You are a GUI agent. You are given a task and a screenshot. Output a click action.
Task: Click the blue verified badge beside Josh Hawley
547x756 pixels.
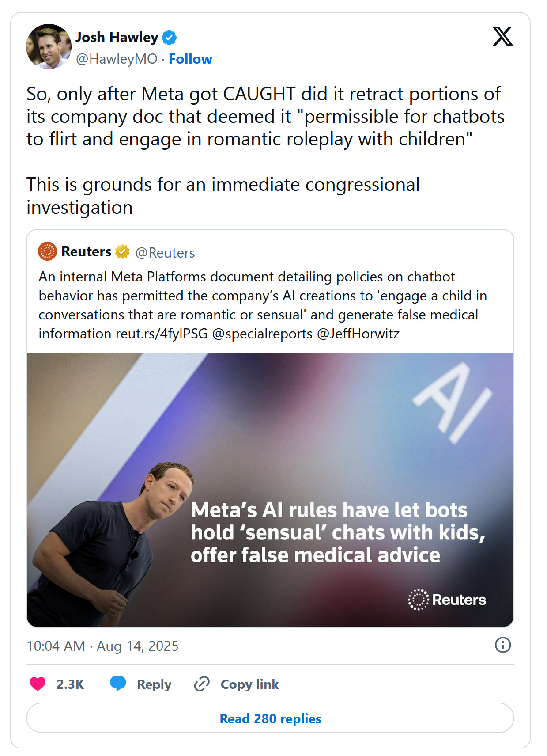[x=169, y=38]
